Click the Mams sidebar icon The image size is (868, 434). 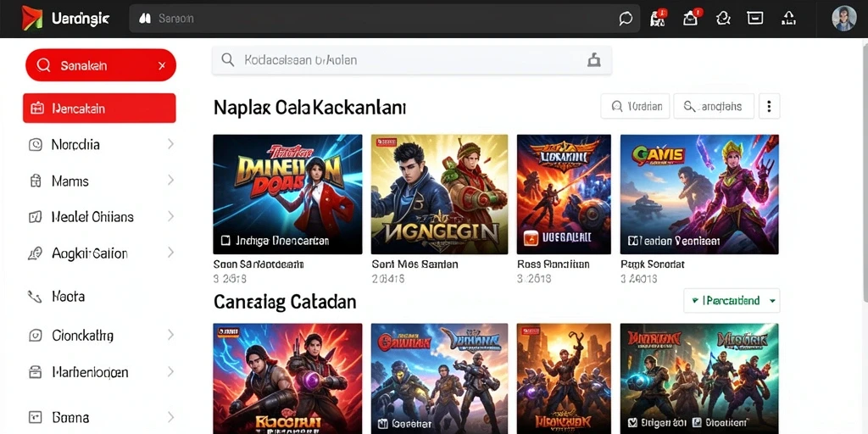click(35, 181)
